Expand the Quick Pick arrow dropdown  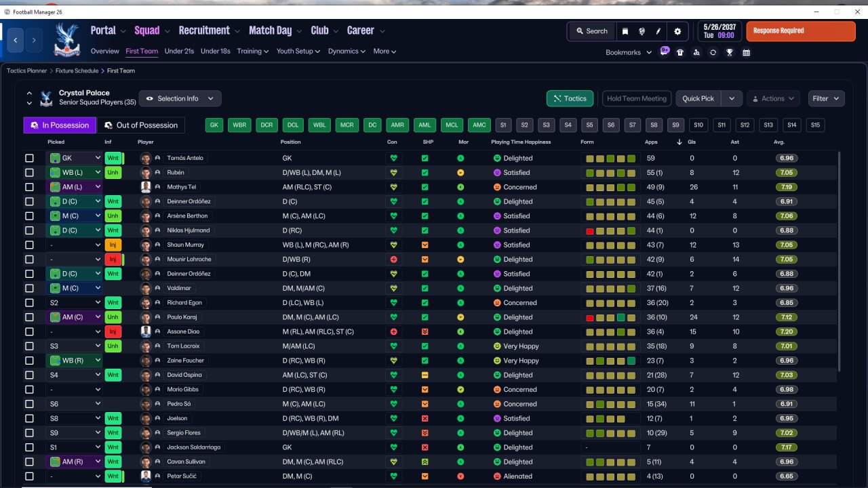click(732, 98)
